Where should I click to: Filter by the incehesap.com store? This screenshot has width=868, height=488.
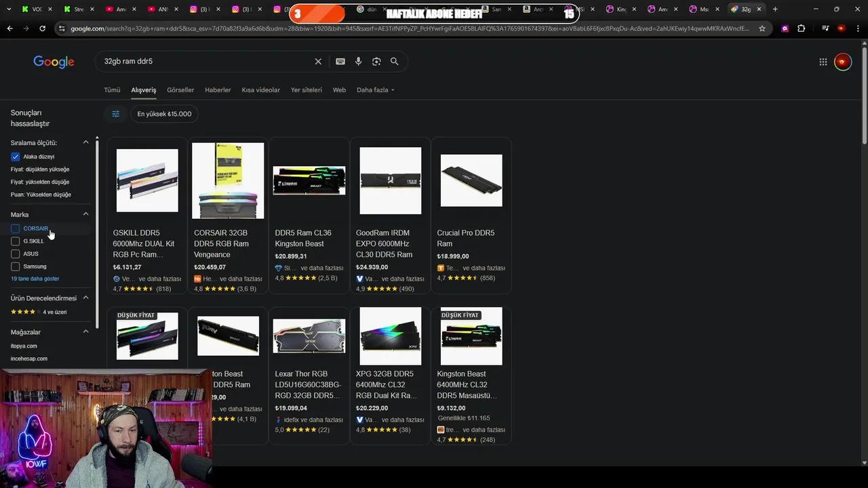click(29, 359)
